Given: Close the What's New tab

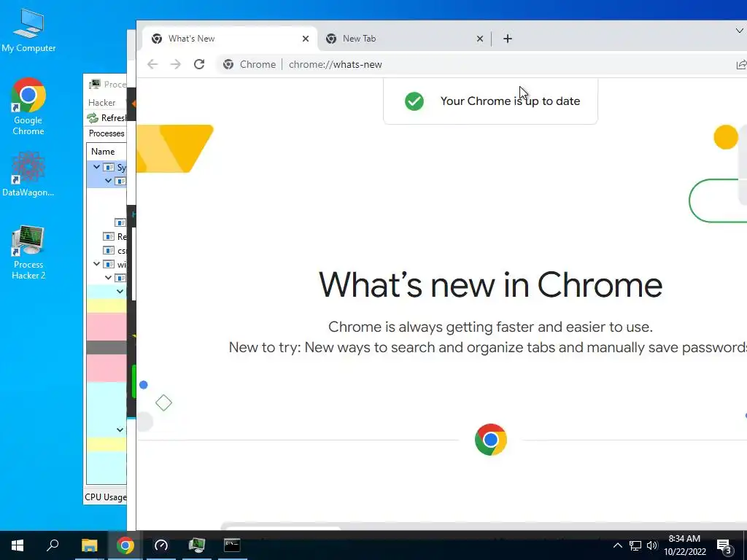Looking at the screenshot, I should point(306,39).
